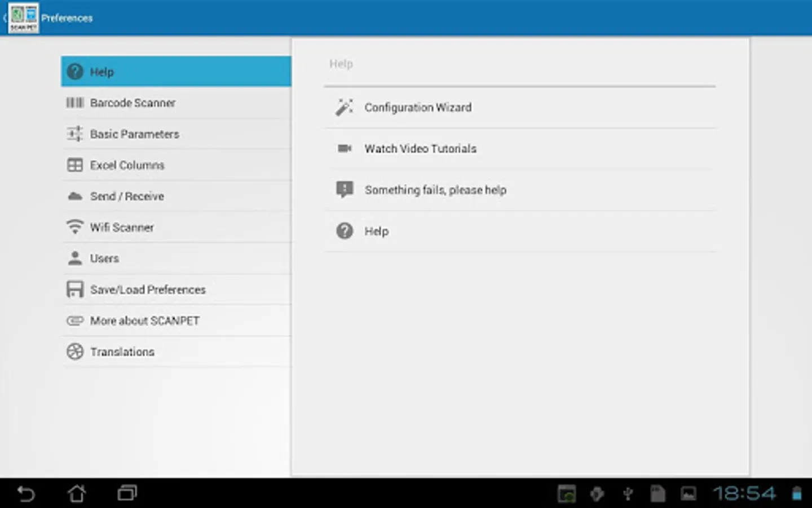Open the Users settings entry

point(176,258)
